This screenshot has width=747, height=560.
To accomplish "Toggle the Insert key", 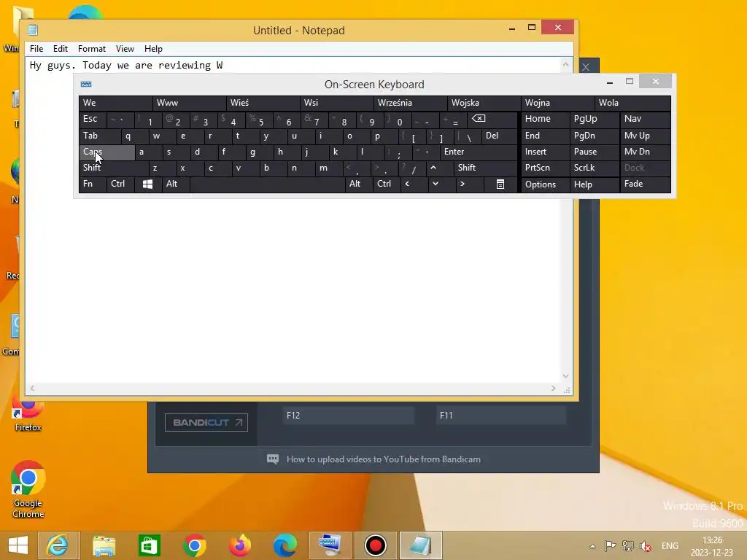I will (x=546, y=152).
